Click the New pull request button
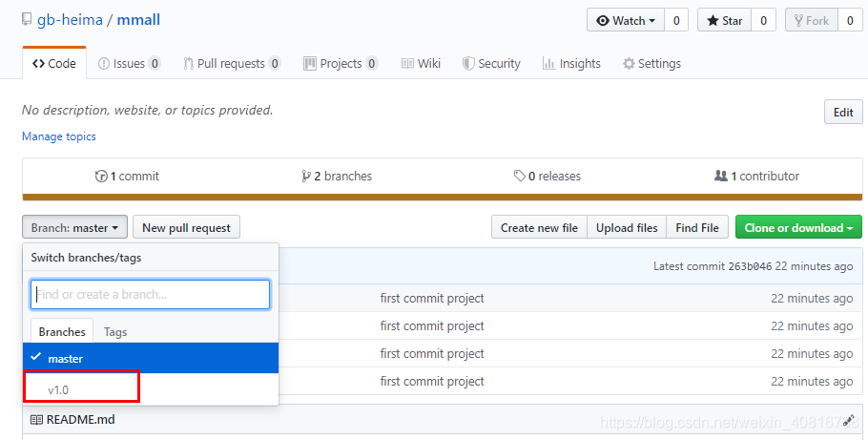This screenshot has height=440, width=868. coord(187,227)
